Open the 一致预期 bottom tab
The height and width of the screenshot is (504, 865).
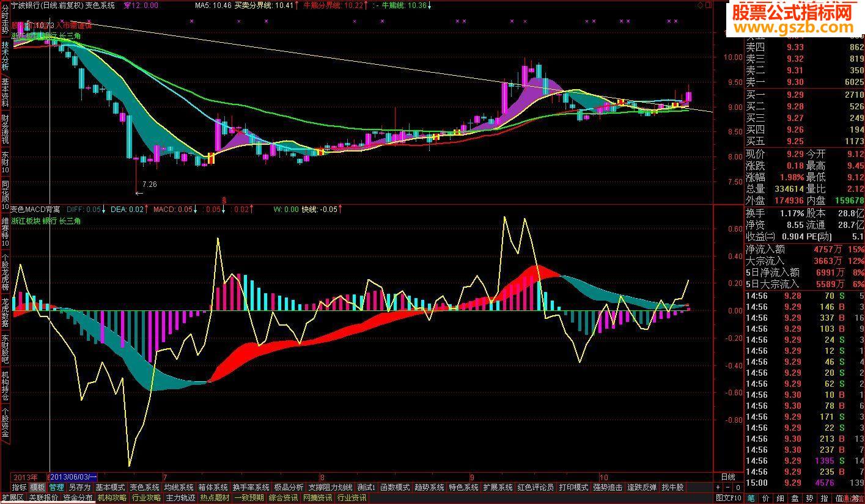249,498
